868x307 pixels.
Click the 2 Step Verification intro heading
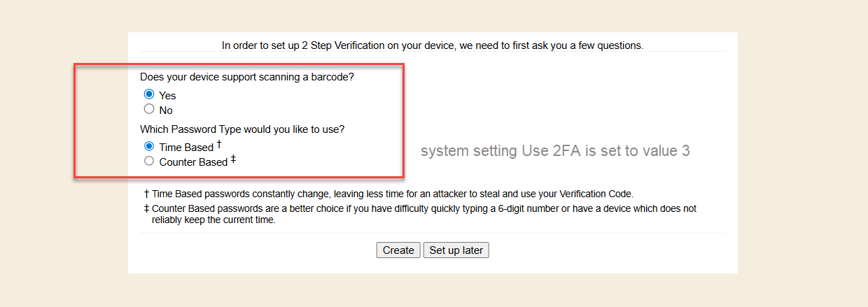pyautogui.click(x=432, y=45)
